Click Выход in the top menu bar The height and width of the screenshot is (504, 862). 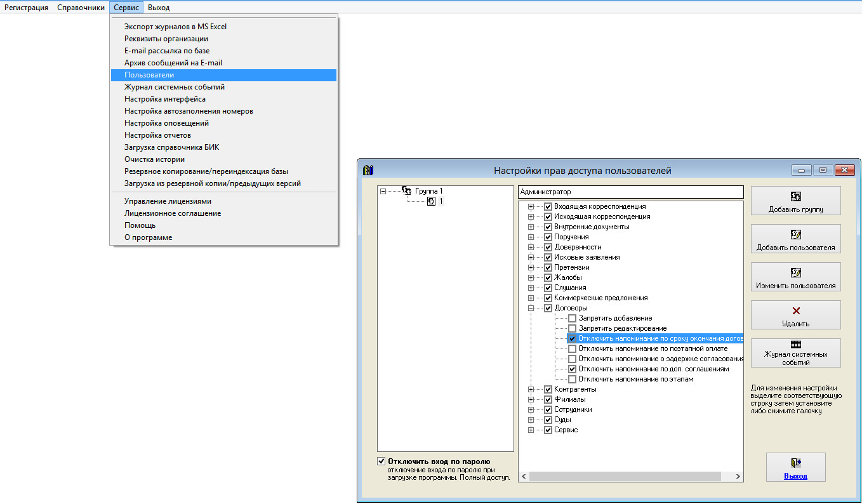click(x=159, y=8)
